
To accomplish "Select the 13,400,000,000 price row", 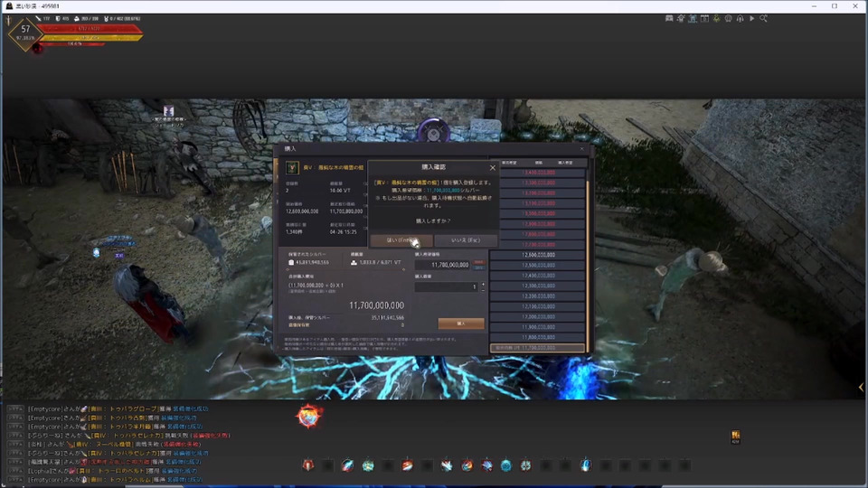I will click(x=538, y=173).
